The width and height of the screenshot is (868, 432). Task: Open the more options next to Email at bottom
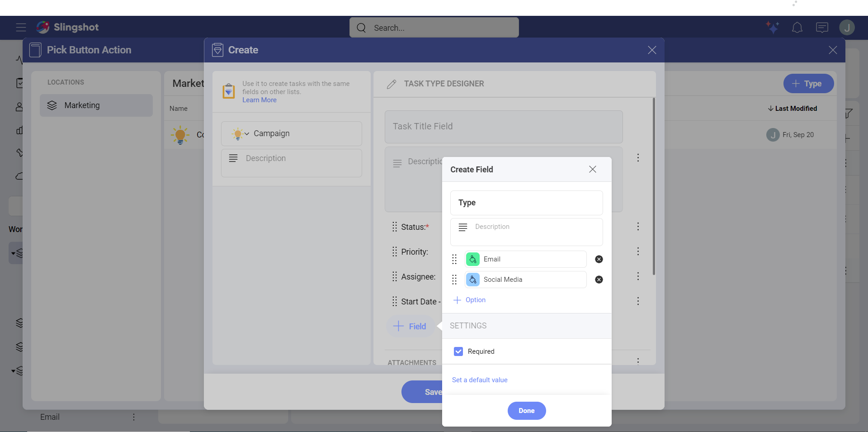coord(133,417)
